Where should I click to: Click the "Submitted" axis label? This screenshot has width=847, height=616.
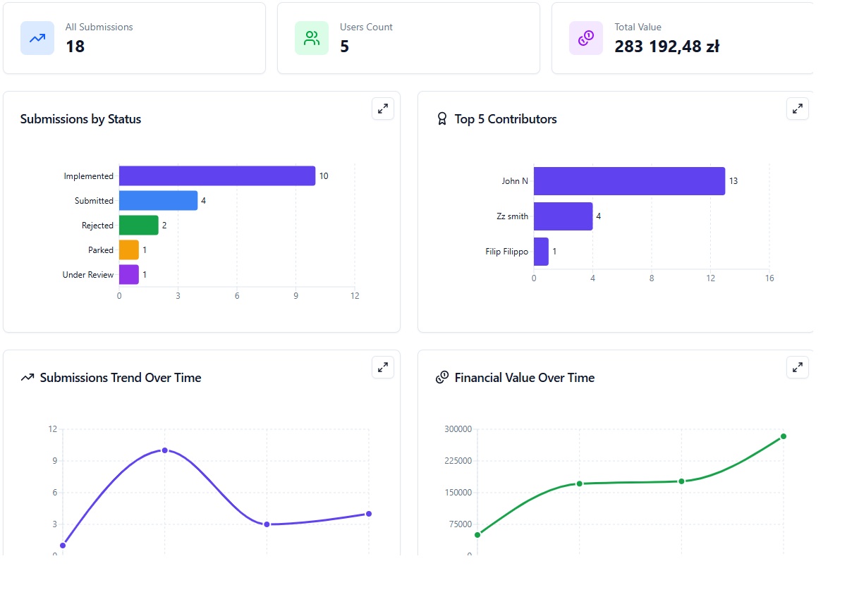point(95,201)
